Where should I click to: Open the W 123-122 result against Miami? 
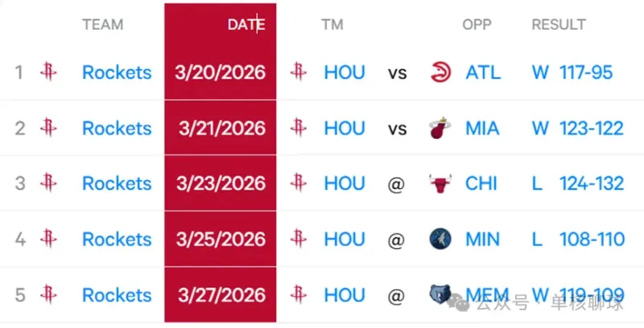pos(578,128)
